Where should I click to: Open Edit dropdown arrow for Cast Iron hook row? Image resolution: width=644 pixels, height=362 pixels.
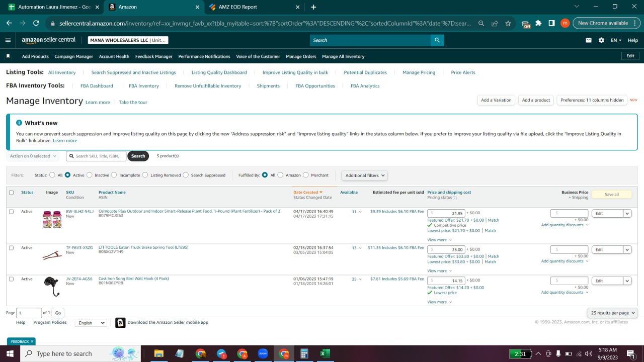(x=627, y=281)
